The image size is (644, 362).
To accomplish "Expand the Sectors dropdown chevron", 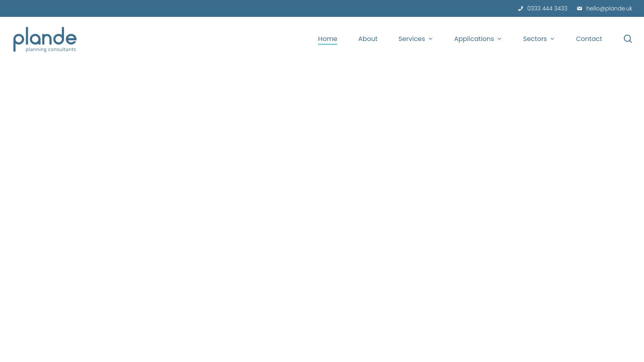I will [552, 39].
